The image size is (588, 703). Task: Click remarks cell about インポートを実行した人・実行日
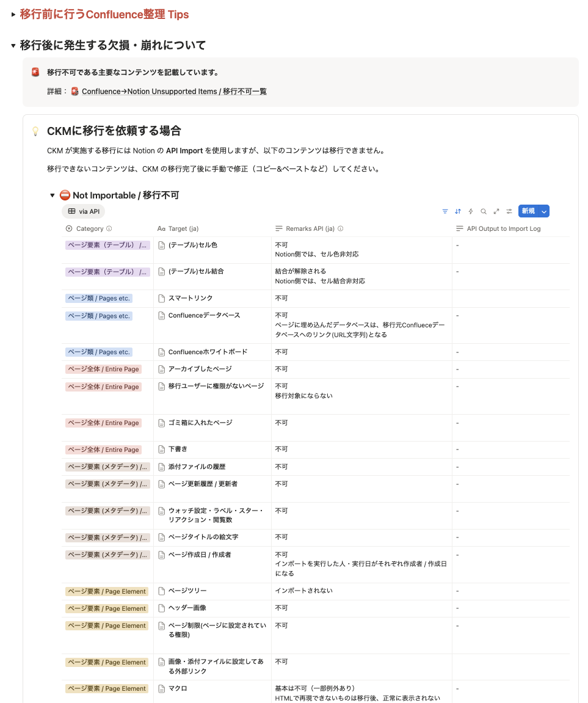[361, 564]
